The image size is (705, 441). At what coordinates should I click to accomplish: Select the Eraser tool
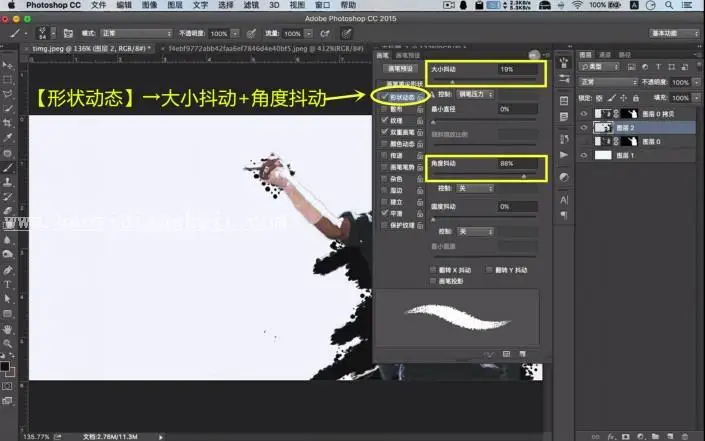point(8,211)
